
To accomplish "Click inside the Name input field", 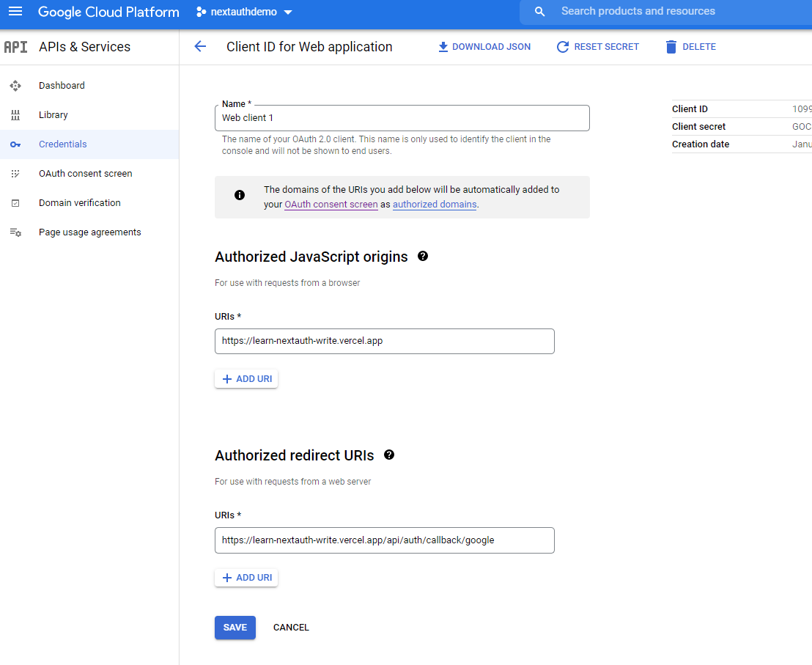I will pos(402,118).
